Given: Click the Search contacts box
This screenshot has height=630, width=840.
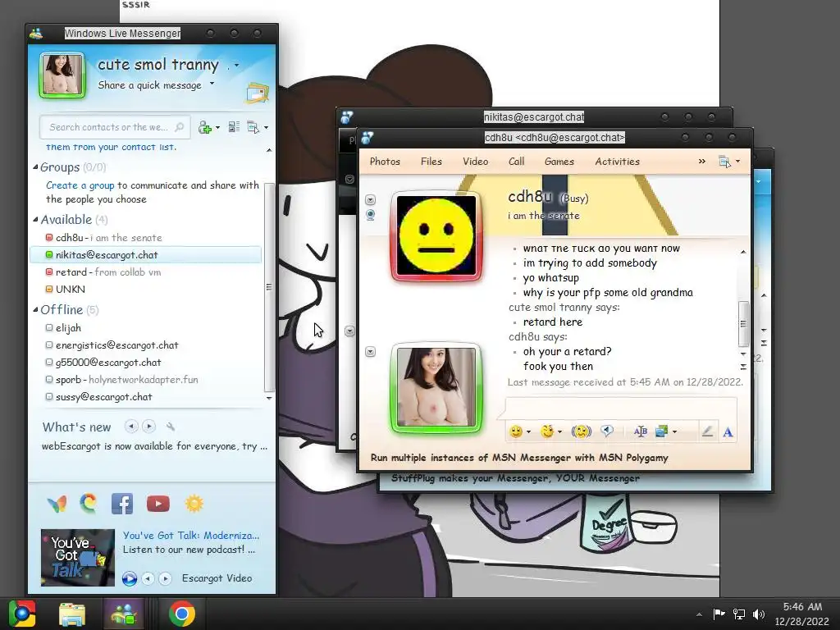Looking at the screenshot, I should (115, 127).
